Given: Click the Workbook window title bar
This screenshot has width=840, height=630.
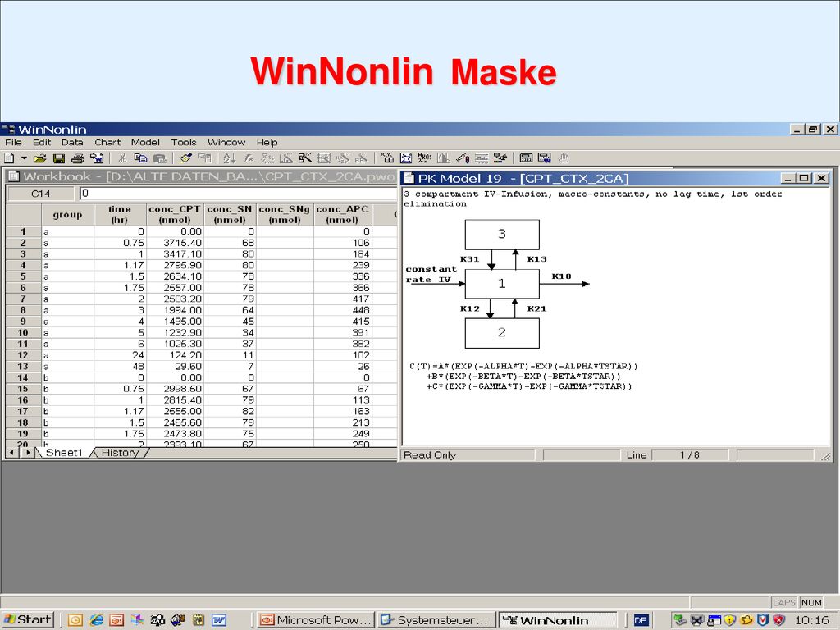Looking at the screenshot, I should click(x=202, y=176).
